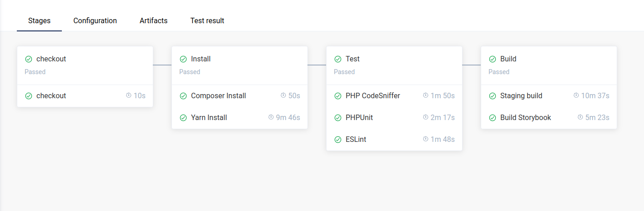
Task: Click the check icon in the Test stage header
Action: pyautogui.click(x=338, y=59)
